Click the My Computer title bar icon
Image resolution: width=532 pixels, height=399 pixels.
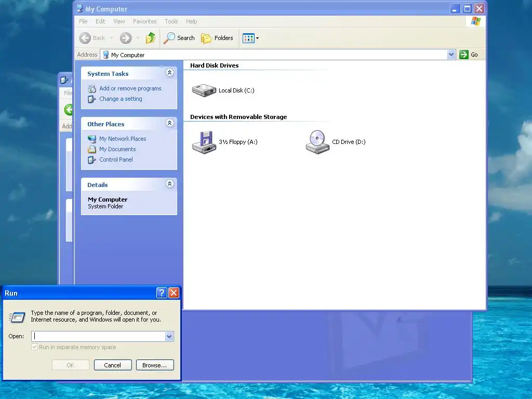point(79,8)
